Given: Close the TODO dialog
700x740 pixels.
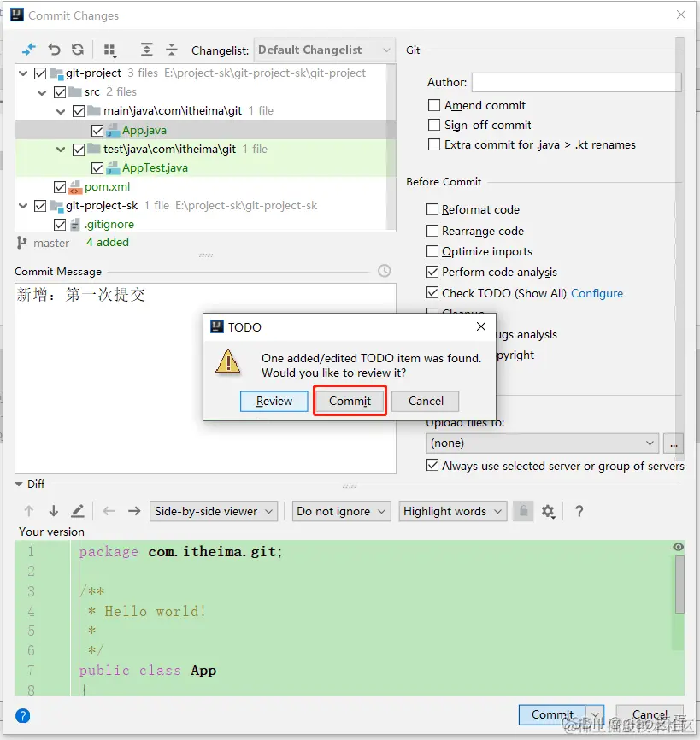Looking at the screenshot, I should point(481,326).
